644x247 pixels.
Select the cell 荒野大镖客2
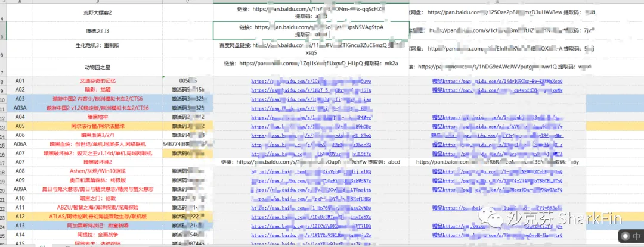tap(97, 12)
